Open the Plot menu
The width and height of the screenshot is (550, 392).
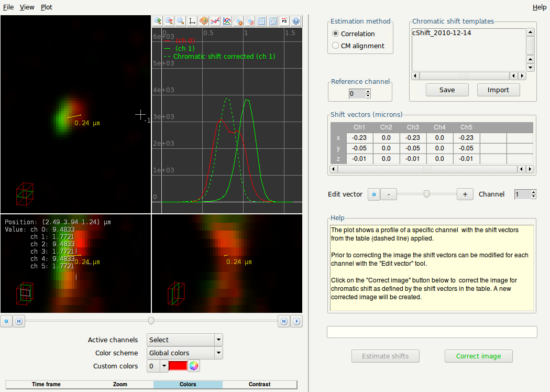point(47,7)
